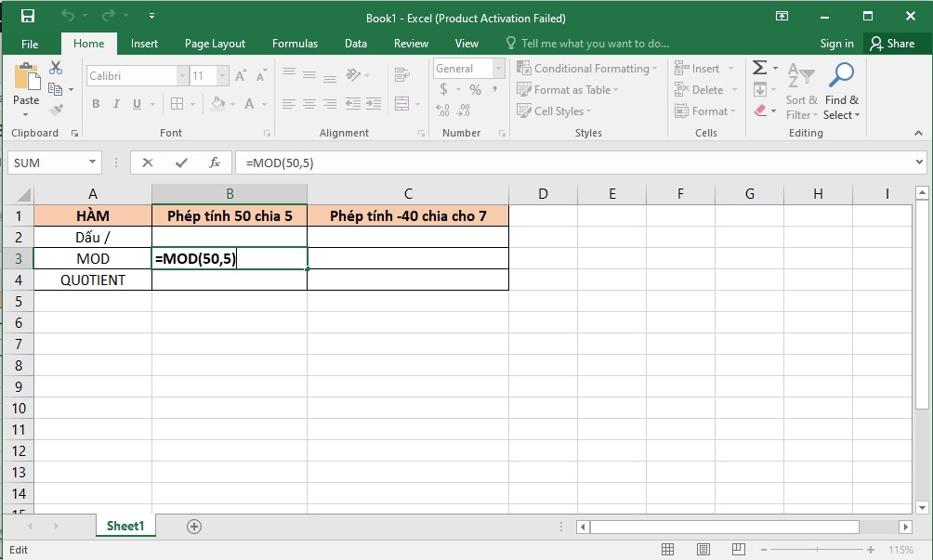Click the Merge & Center icon
This screenshot has height=560, width=933.
point(400,104)
